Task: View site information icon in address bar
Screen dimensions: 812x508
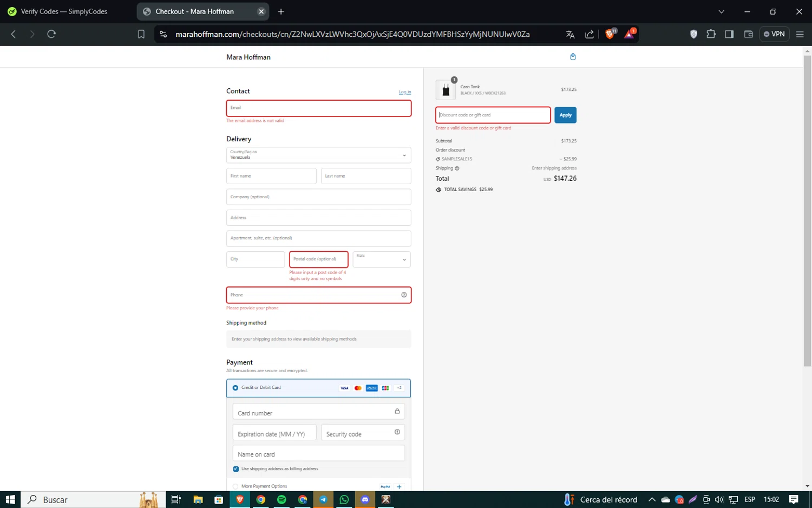Action: pyautogui.click(x=163, y=34)
